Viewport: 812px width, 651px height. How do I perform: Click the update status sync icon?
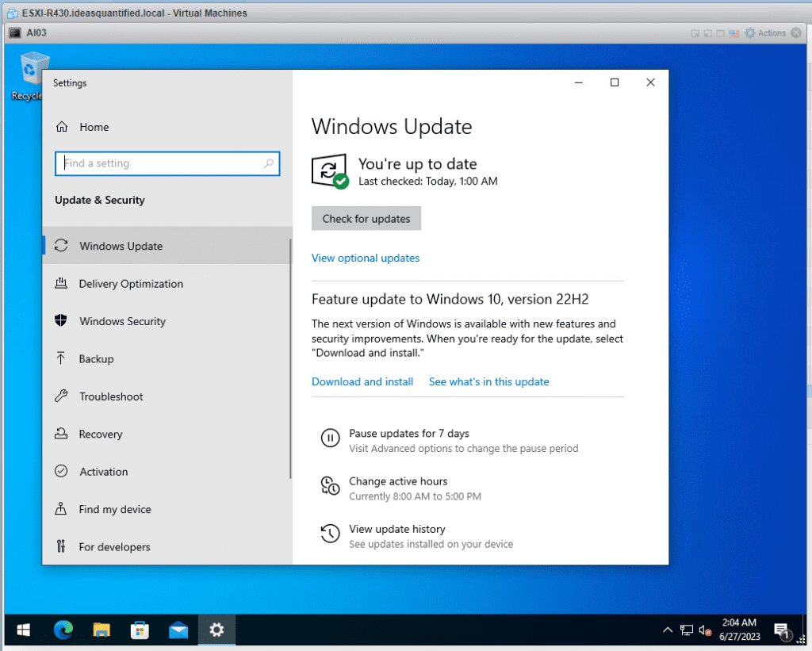click(x=330, y=171)
